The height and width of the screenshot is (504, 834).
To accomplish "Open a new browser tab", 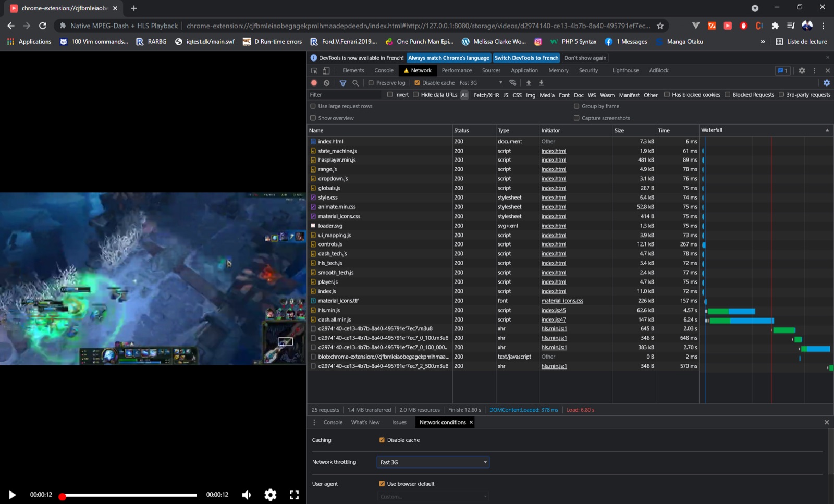I will pyautogui.click(x=134, y=8).
